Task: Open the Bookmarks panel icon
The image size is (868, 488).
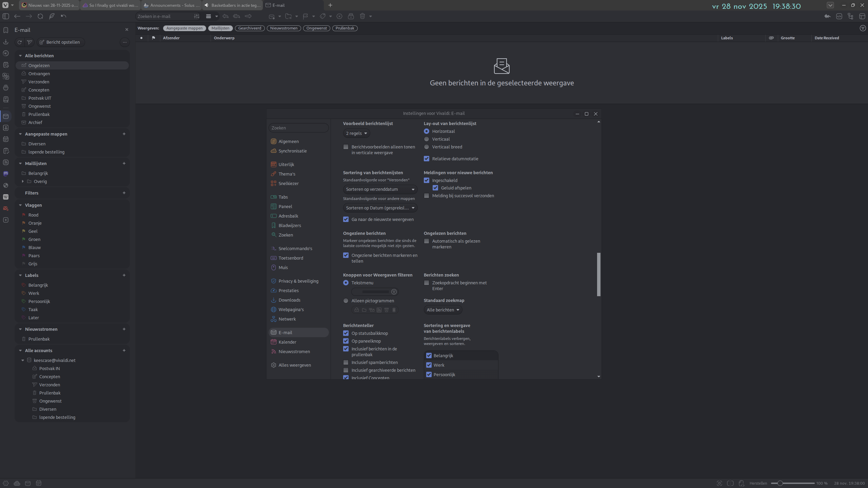Action: pos(6,30)
